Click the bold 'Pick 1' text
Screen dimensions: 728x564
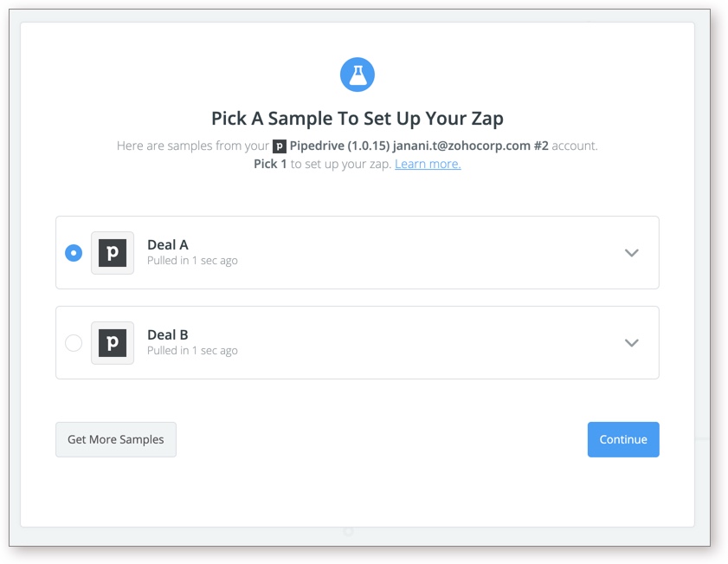coord(270,164)
